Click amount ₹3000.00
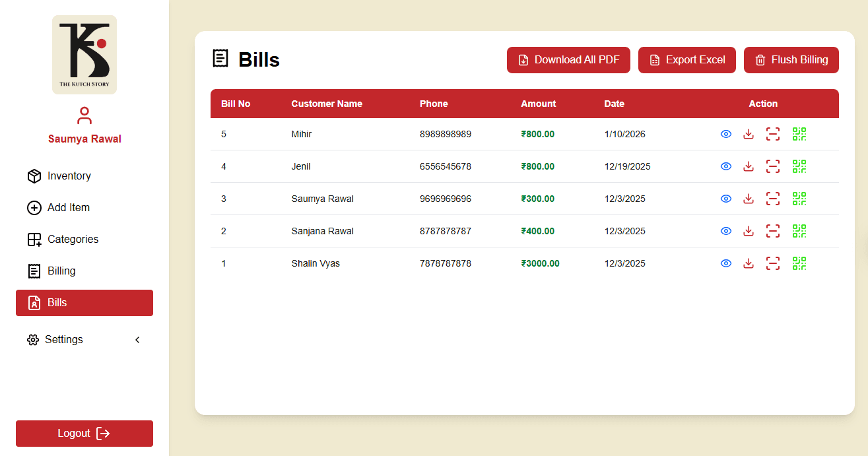Image resolution: width=868 pixels, height=456 pixels. pos(540,263)
